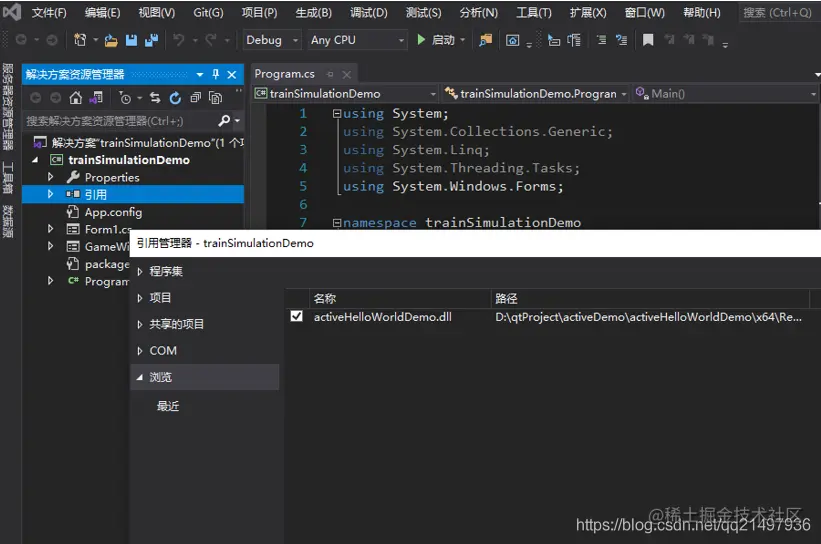Click the top search box 搜索 (Ctrl+Q)
Viewport: 821px width, 544px height.
point(778,12)
